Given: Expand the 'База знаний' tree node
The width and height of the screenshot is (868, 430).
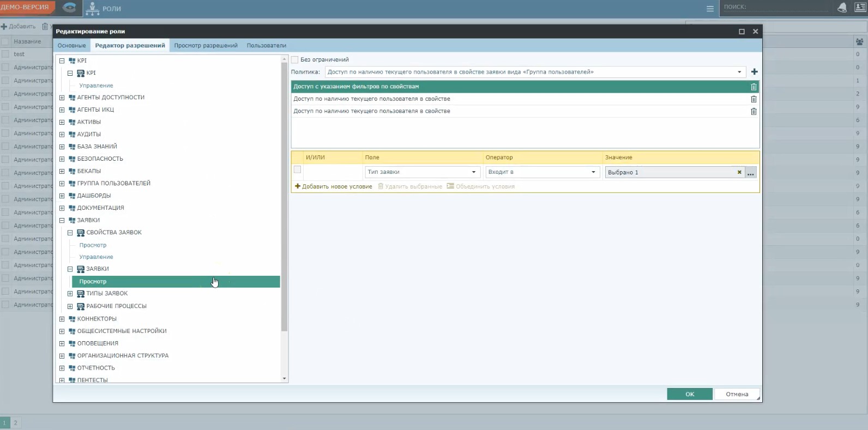Looking at the screenshot, I should point(62,147).
